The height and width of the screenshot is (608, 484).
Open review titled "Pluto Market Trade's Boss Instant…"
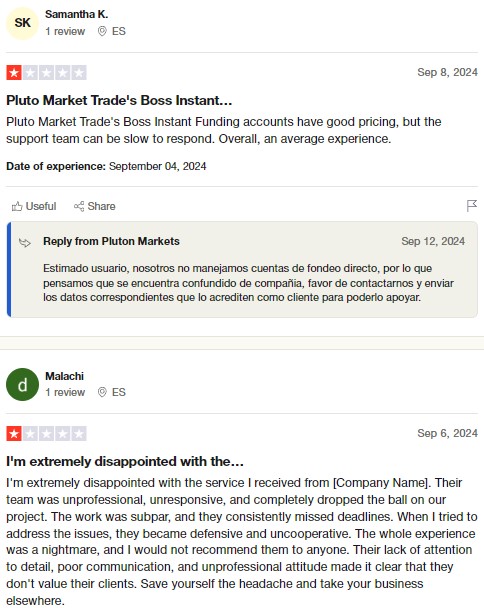coord(119,100)
